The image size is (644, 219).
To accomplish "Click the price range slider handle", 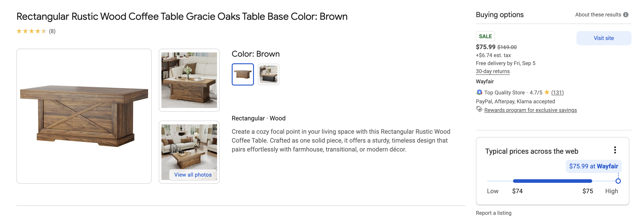I will pos(618,181).
